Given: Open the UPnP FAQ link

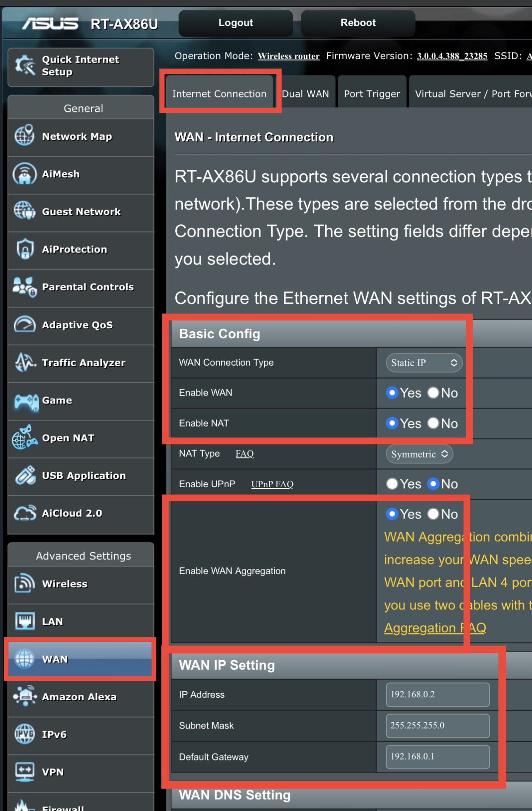Looking at the screenshot, I should coord(272,484).
